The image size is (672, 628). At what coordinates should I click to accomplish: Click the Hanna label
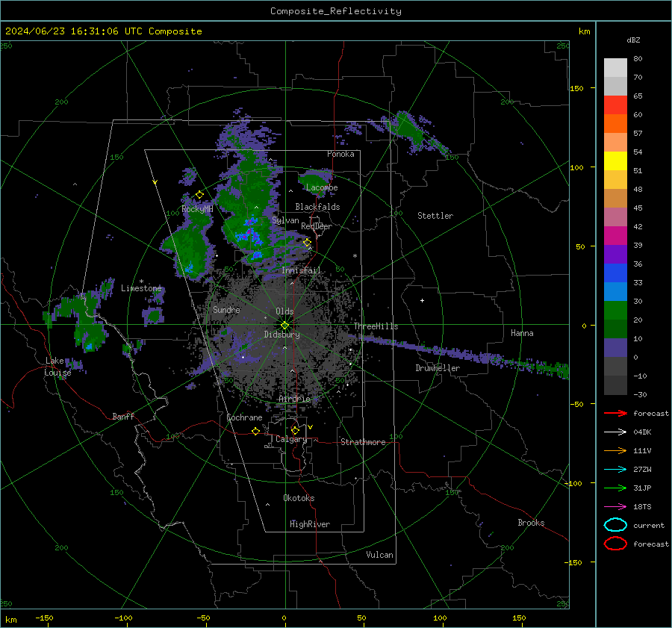point(522,333)
